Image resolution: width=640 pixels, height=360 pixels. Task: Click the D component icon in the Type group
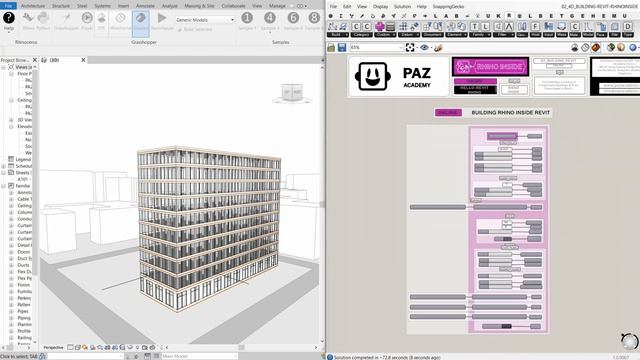pos(628,27)
